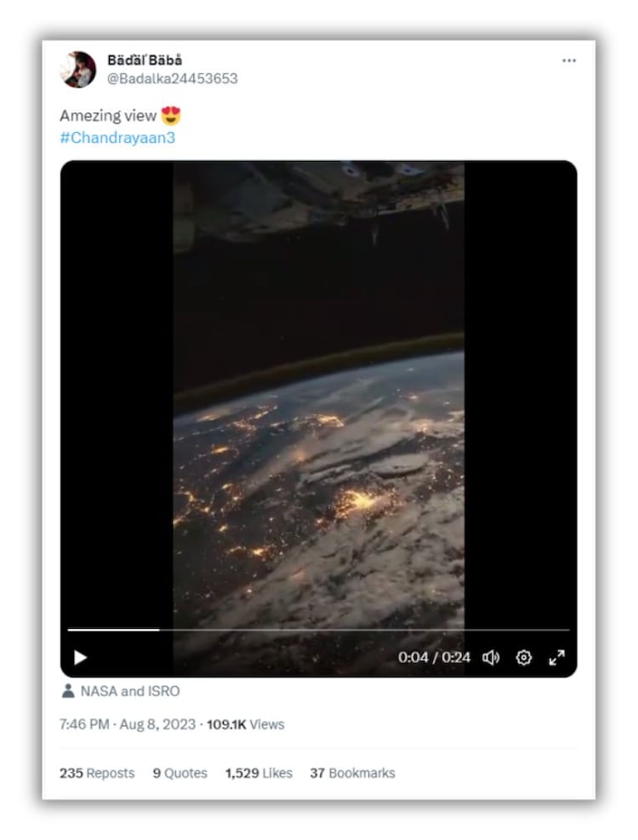The height and width of the screenshot is (840, 638).
Task: View the 1,529 Likes list
Action: click(259, 773)
